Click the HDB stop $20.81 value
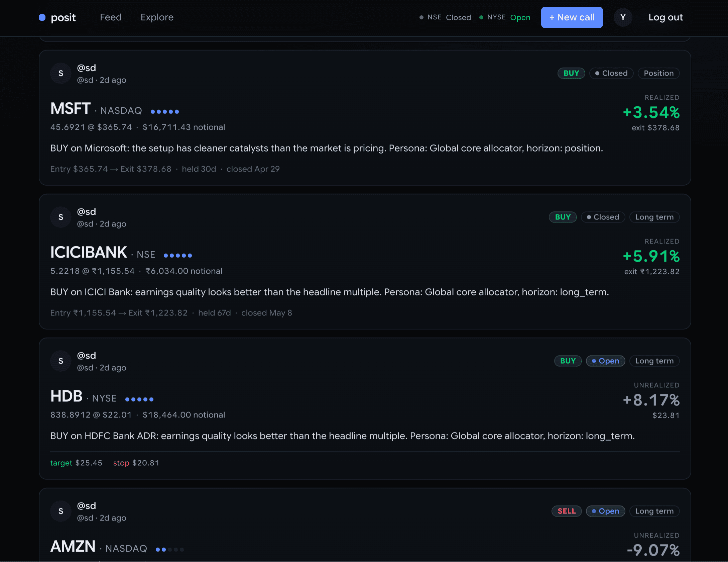The width and height of the screenshot is (728, 562). (x=136, y=463)
